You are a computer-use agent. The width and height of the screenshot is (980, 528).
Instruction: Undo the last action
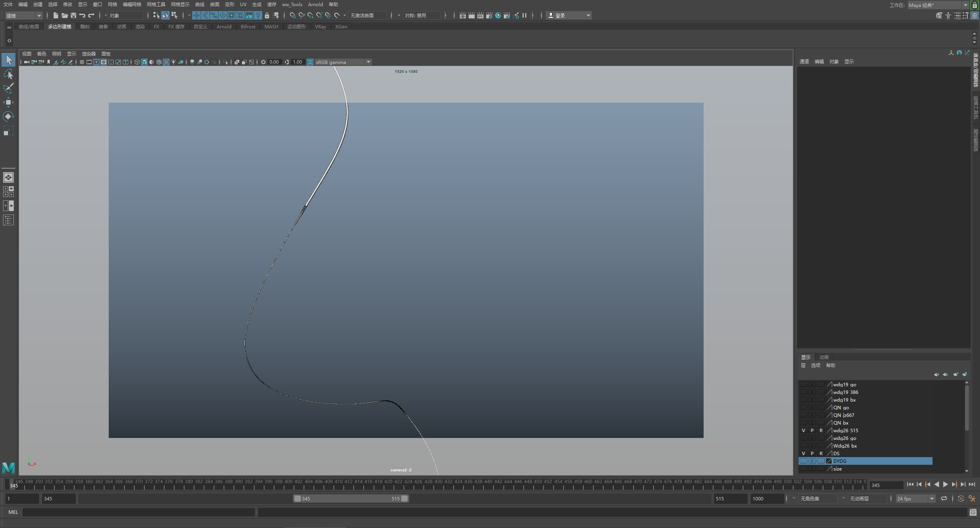tap(82, 15)
